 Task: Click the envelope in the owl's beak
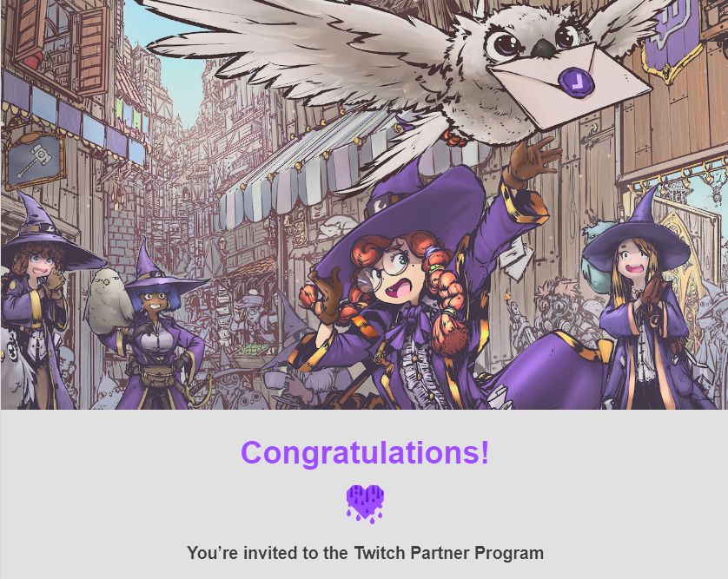tap(570, 85)
